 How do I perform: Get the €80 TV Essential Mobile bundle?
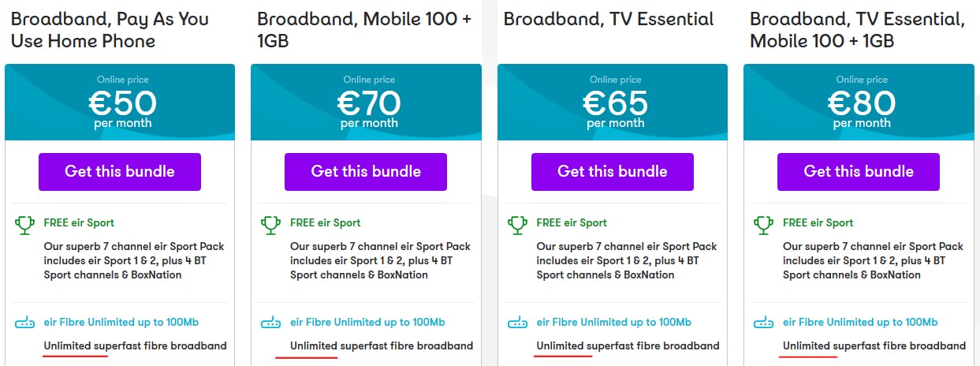point(859,172)
